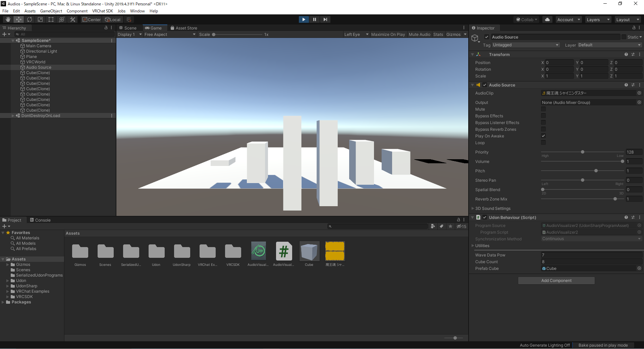
Task: Open the VRChat SDK menu
Action: [x=103, y=11]
